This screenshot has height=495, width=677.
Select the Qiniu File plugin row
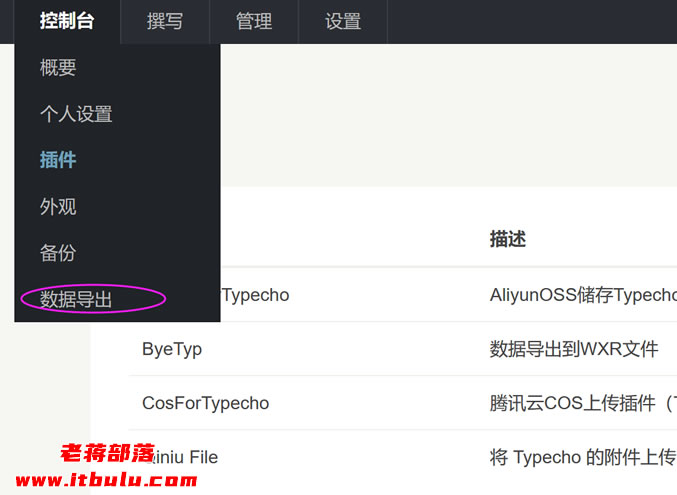coord(182,457)
